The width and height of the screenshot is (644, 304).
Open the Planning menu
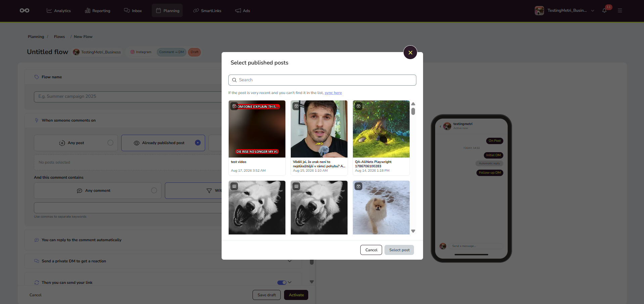tap(167, 11)
